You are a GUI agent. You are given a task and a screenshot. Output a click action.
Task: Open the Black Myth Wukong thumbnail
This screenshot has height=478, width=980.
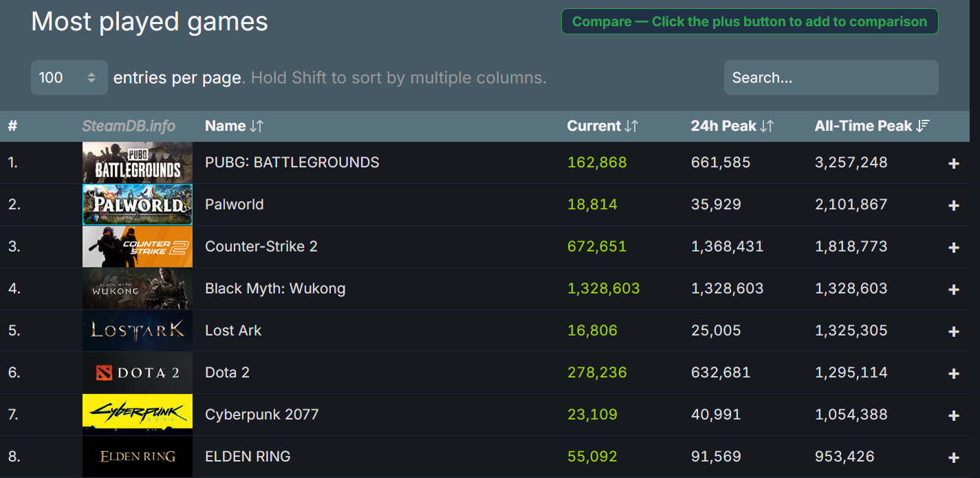click(138, 288)
